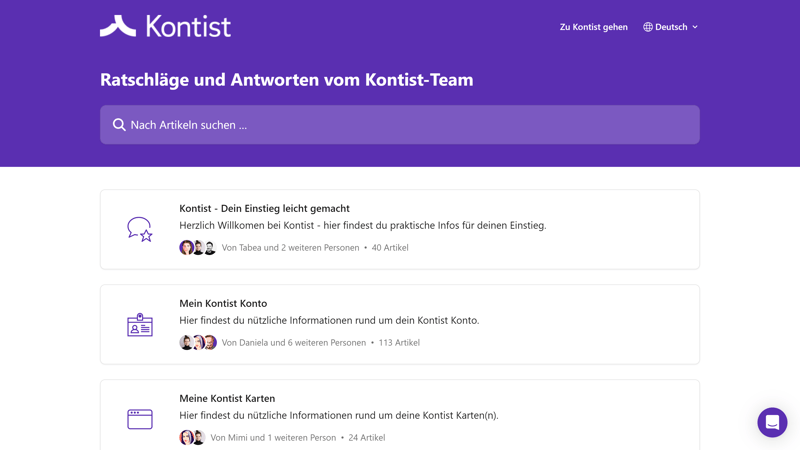Open the Meine Kontist Karten collection
Screen dimensions: 800x450
tap(227, 398)
